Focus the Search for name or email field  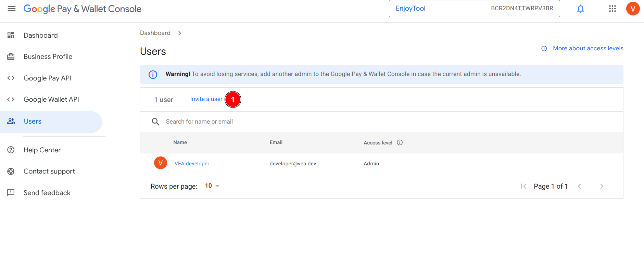(x=382, y=122)
